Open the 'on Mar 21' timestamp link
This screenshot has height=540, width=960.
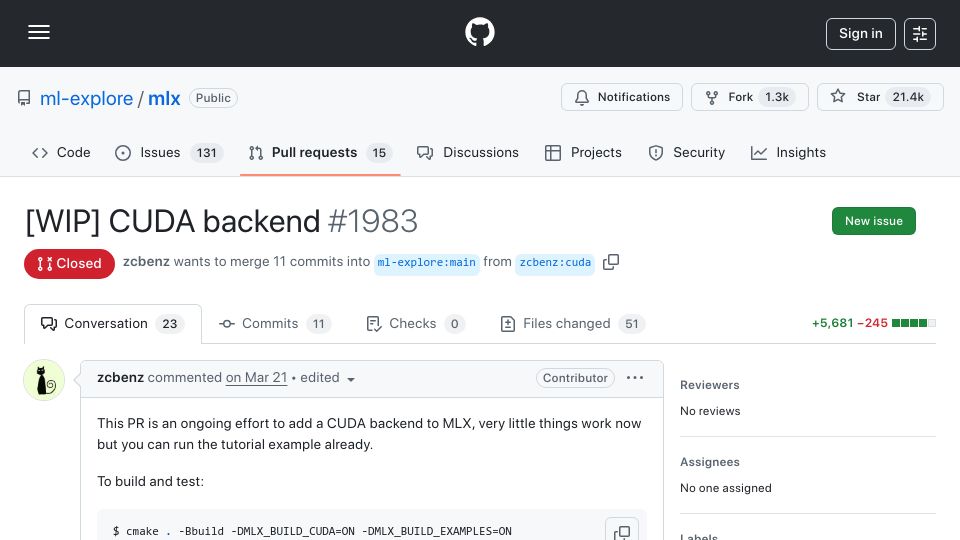coord(257,378)
